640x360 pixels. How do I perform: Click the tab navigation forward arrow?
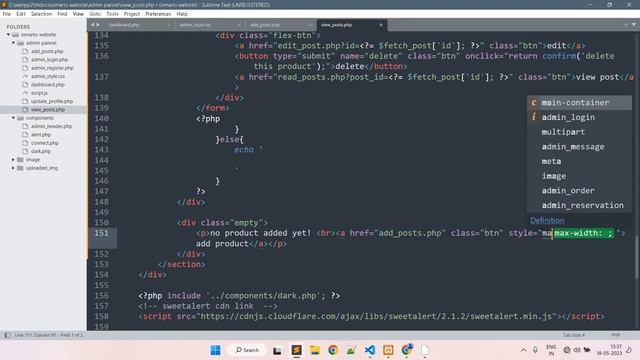[98, 25]
